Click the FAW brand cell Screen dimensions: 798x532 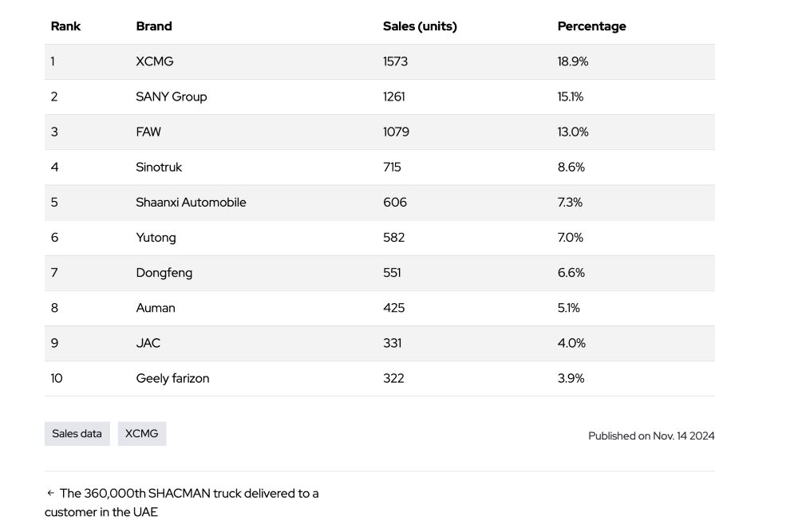tap(148, 132)
